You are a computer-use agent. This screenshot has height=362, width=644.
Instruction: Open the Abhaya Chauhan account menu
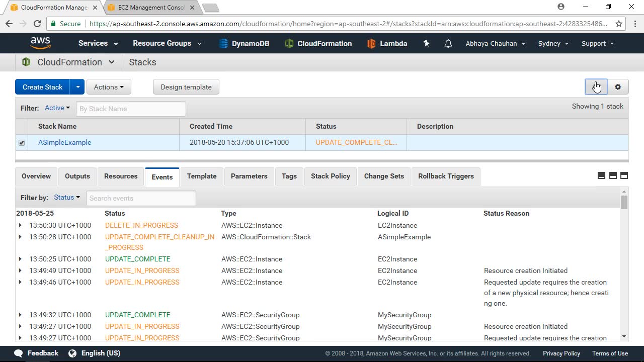pyautogui.click(x=496, y=43)
